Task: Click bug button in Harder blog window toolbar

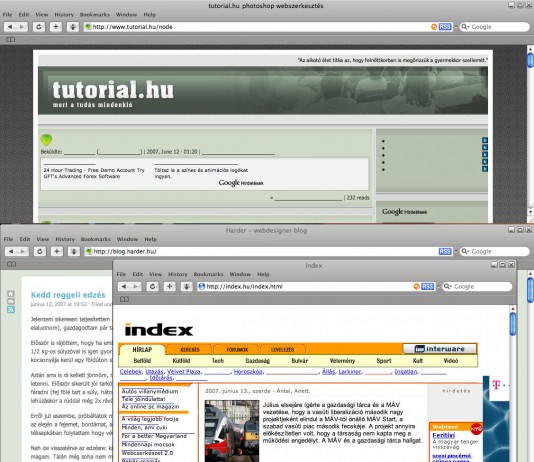Action: [74, 251]
